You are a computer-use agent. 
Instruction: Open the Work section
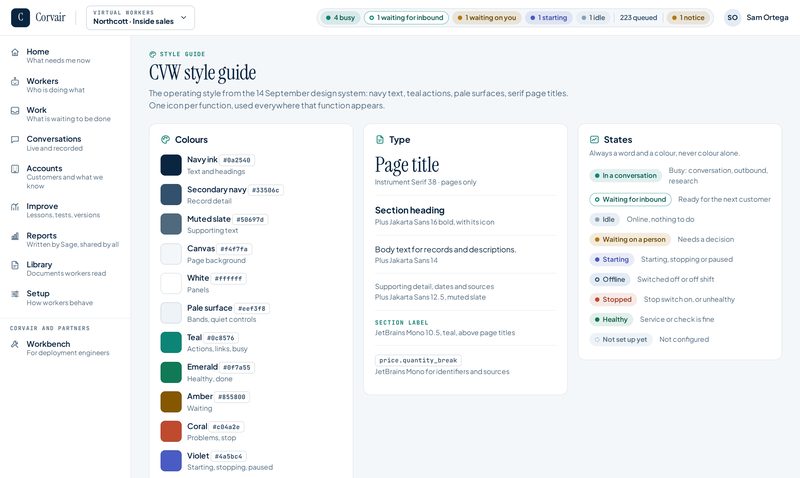tap(65, 114)
